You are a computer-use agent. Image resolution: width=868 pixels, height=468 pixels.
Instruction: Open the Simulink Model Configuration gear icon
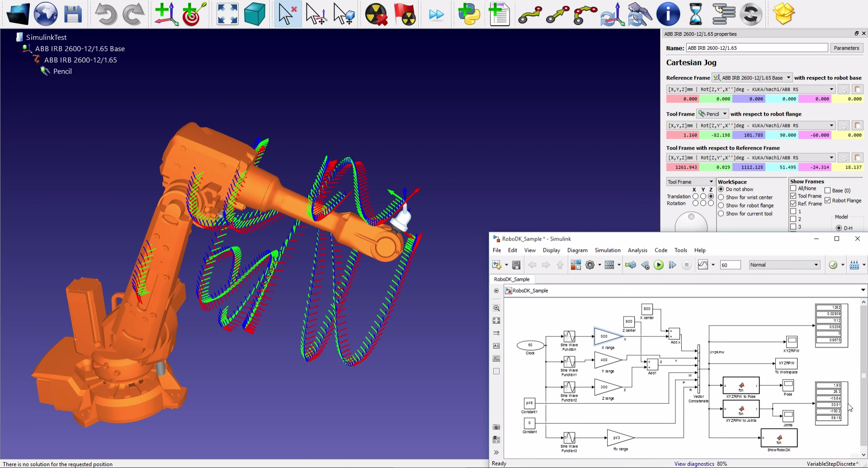tap(590, 265)
